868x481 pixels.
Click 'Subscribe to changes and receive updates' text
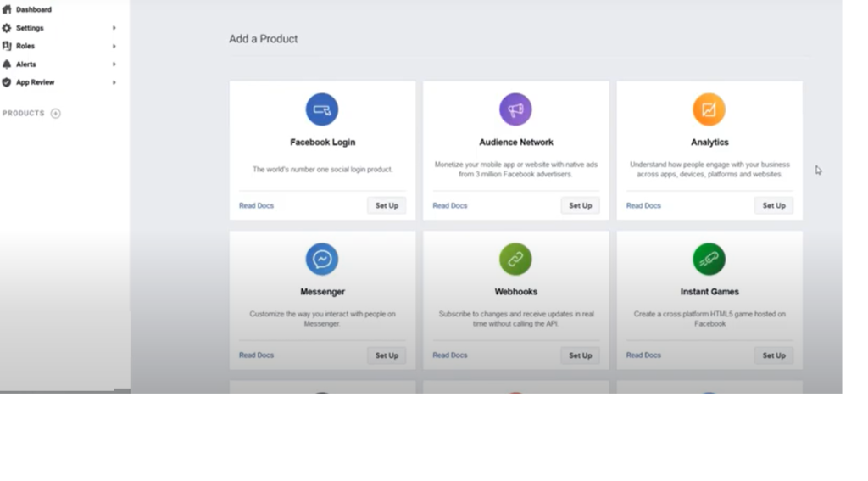[x=516, y=319]
